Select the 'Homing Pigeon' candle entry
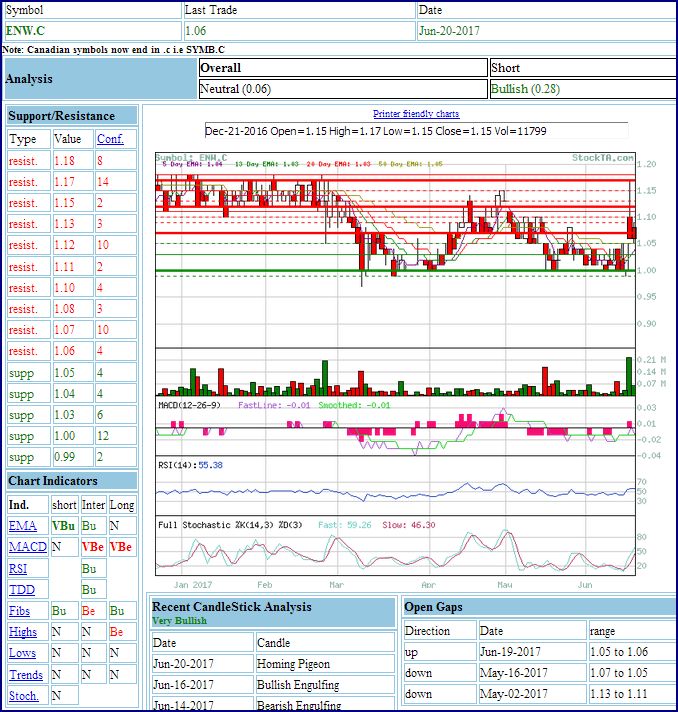The height and width of the screenshot is (712, 678). point(293,664)
